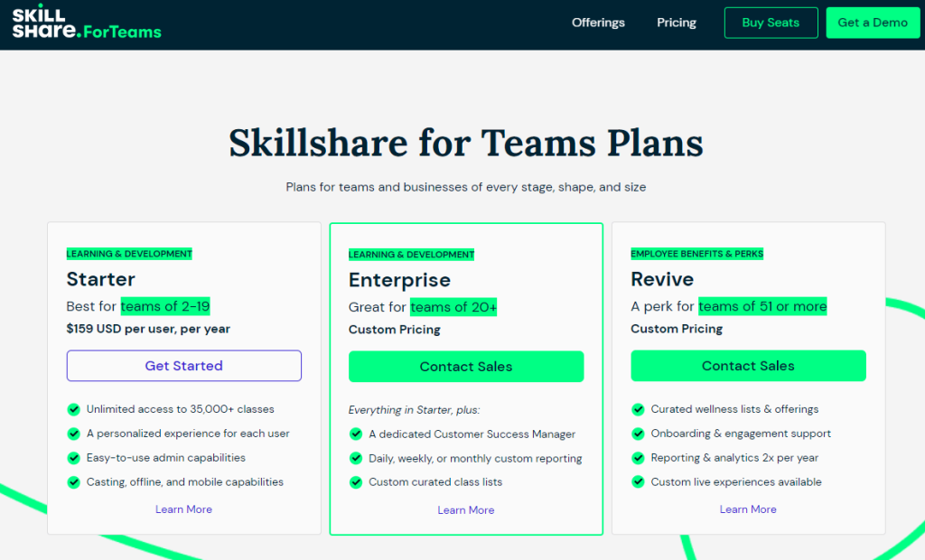Viewport: 925px width, 560px height.
Task: Open Learn More under the Revive plan
Action: click(x=748, y=509)
